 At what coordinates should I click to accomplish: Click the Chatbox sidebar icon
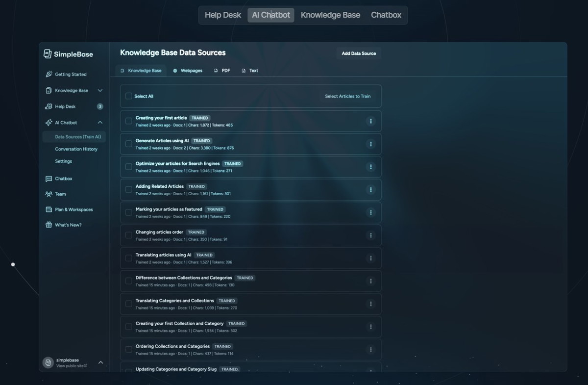tap(49, 179)
